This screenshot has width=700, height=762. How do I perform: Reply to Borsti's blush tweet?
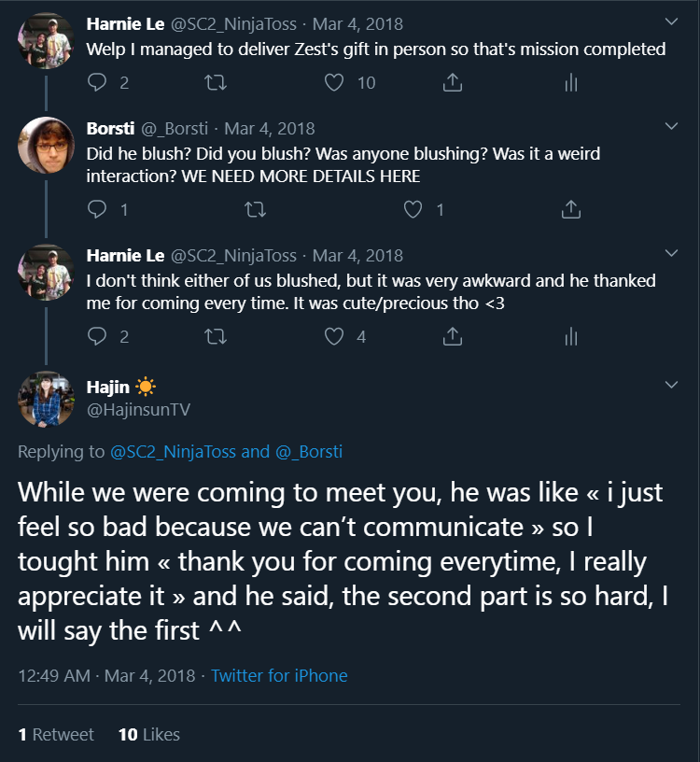pyautogui.click(x=97, y=209)
